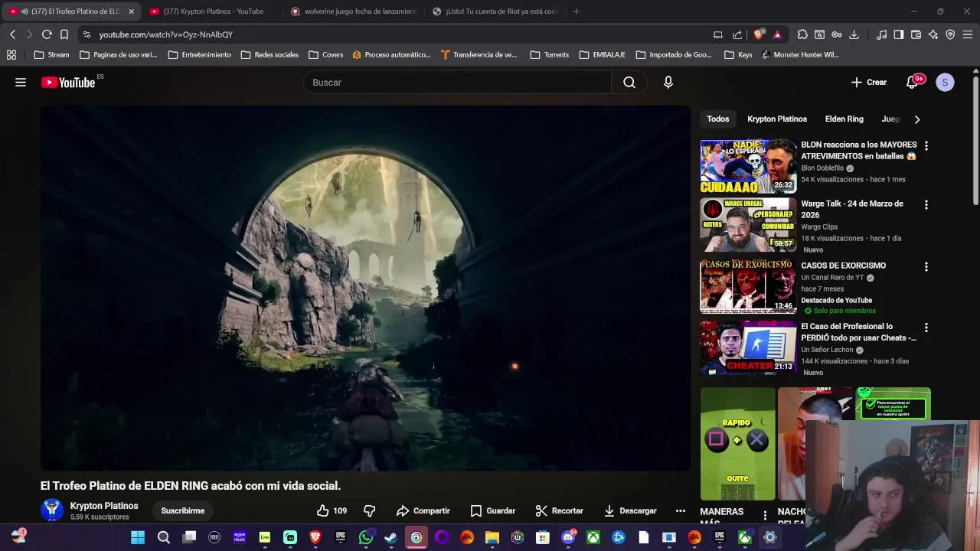Switch to wolverine juego browser tab
This screenshot has height=551, width=980.
click(354, 11)
